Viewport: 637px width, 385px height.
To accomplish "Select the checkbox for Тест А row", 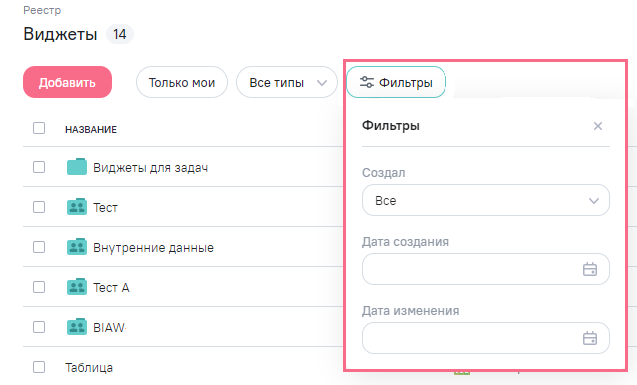I will point(39,287).
